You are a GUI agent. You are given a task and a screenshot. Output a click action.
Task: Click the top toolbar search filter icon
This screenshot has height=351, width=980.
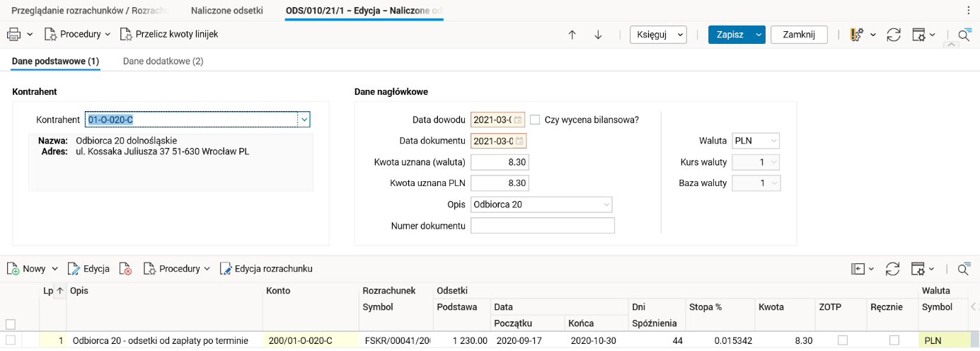click(x=964, y=35)
